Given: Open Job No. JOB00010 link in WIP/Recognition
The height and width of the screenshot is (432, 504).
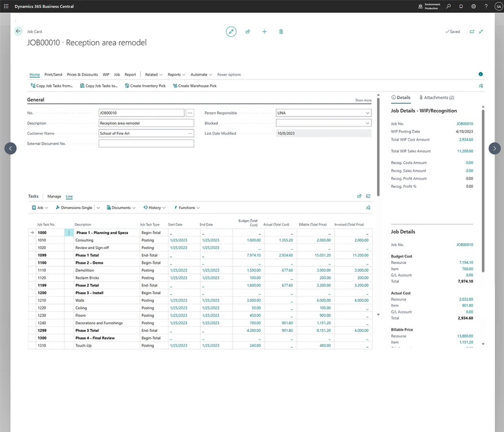Looking at the screenshot, I should [x=465, y=124].
